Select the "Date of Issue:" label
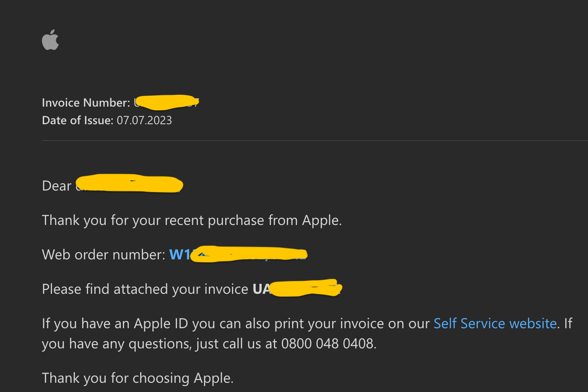This screenshot has width=588, height=392. pos(78,120)
